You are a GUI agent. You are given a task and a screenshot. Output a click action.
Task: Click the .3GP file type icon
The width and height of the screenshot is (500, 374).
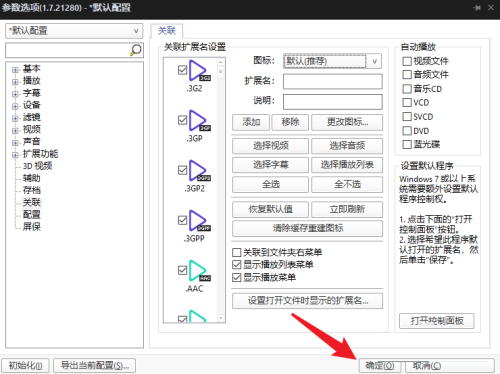[199, 120]
